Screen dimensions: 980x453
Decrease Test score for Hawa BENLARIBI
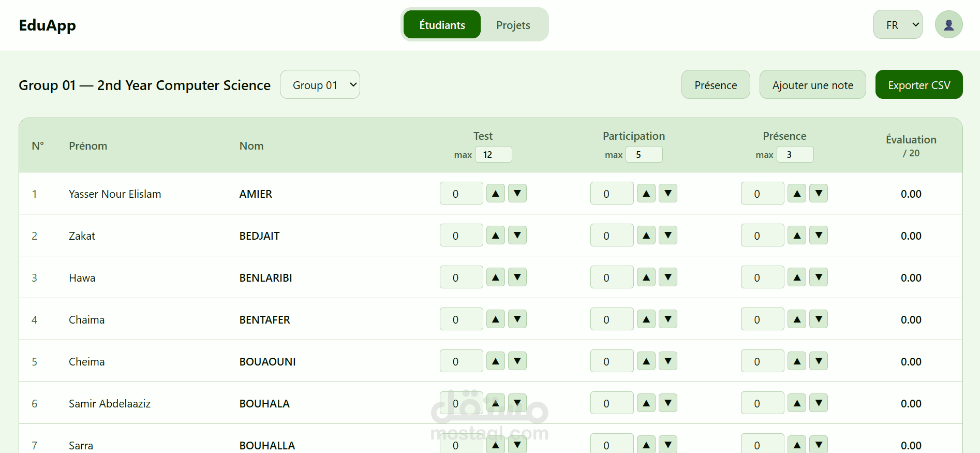(517, 277)
